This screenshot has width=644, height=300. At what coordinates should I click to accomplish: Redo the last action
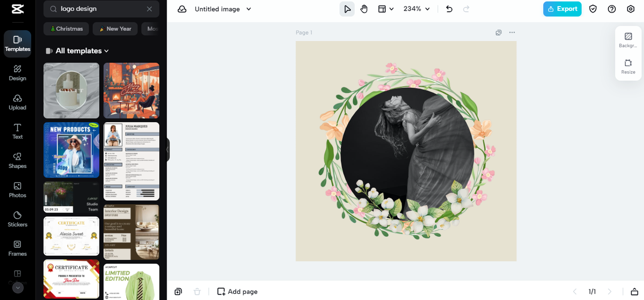coord(466,9)
